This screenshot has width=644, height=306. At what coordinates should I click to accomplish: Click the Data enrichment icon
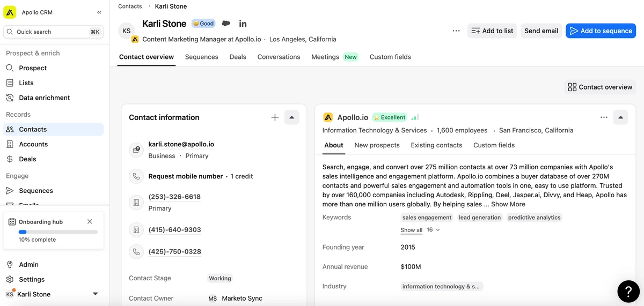[10, 98]
